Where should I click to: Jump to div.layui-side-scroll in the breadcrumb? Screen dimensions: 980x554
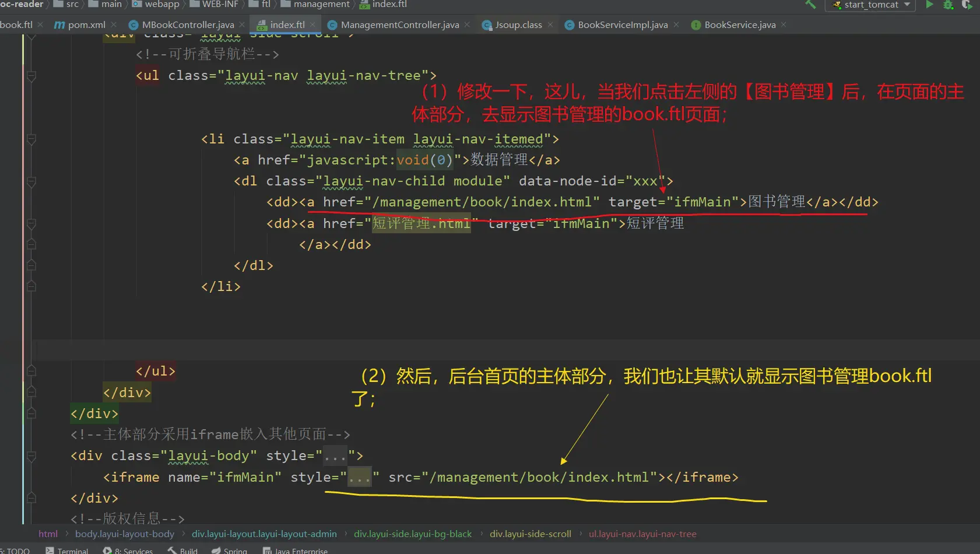530,534
